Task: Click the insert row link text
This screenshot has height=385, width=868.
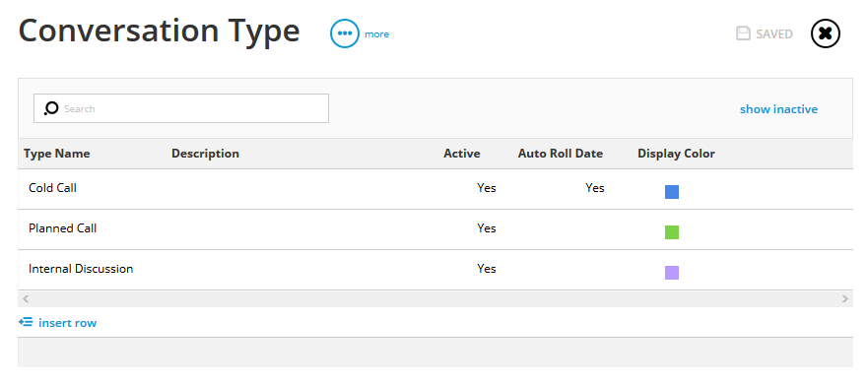Action: 68,323
